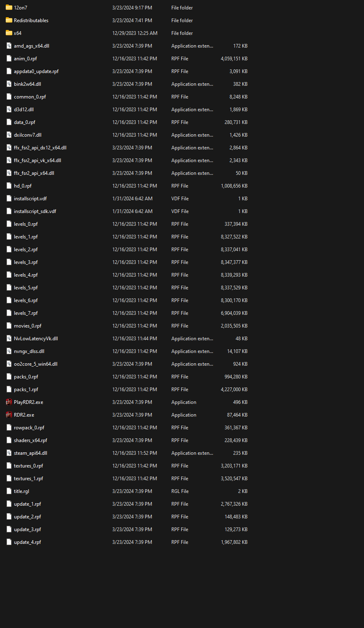Viewport: 364px width, 628px height.
Task: Click the 1,967,802 KB size value
Action: pos(234,542)
